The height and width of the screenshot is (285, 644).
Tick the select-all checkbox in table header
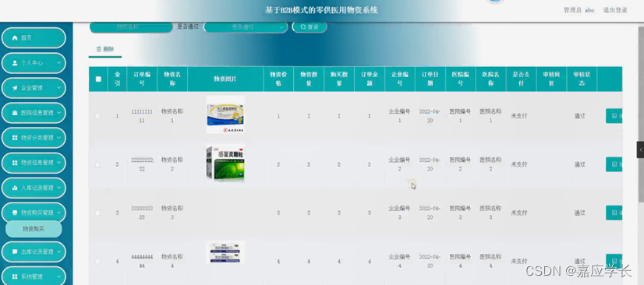98,79
